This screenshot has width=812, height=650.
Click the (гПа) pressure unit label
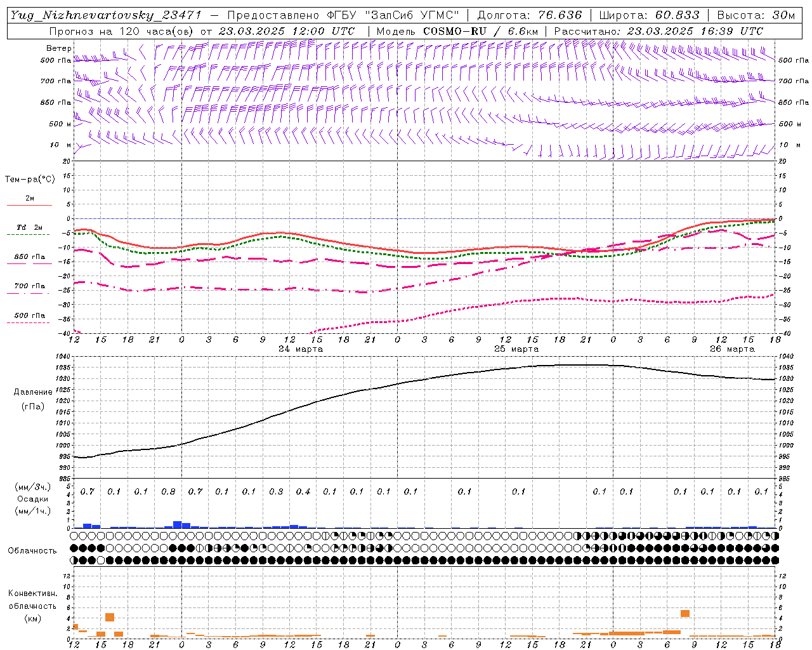click(33, 407)
